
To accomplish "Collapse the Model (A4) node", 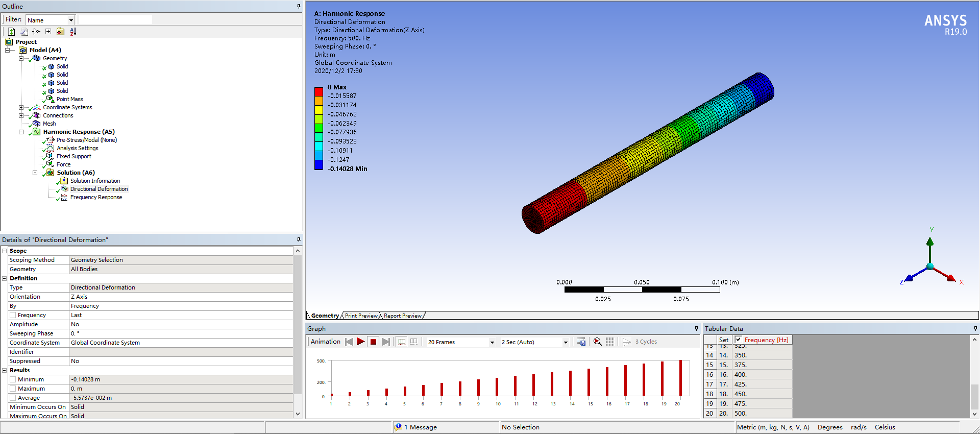I will [7, 50].
